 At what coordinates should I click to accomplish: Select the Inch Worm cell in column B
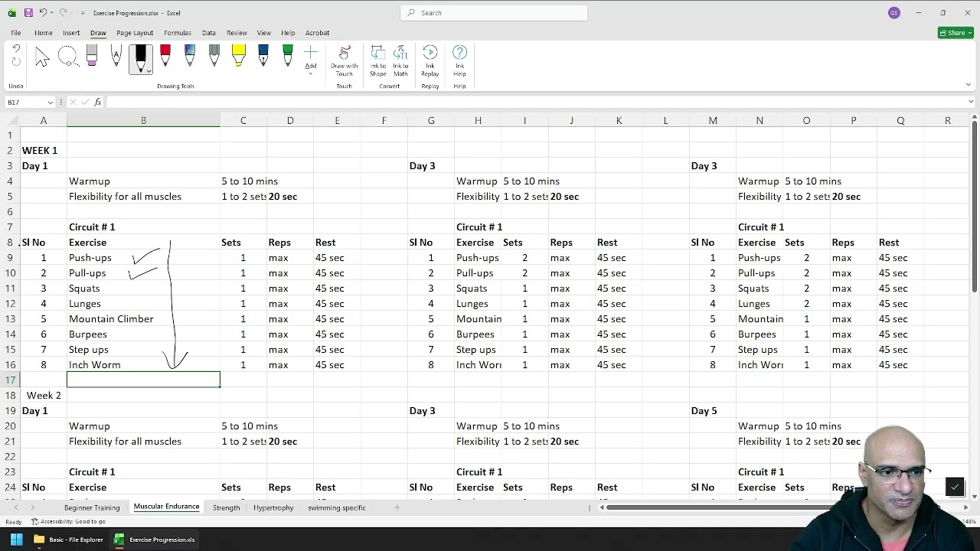(143, 365)
